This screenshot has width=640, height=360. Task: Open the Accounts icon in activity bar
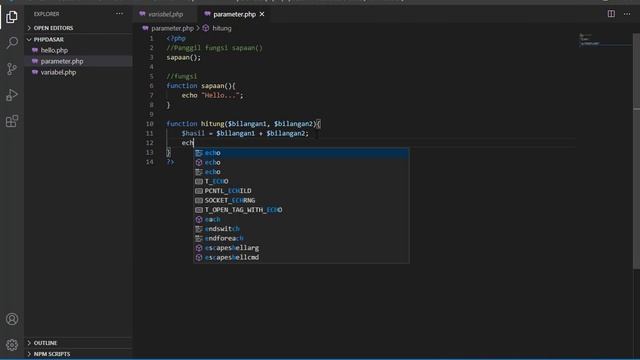[12, 319]
